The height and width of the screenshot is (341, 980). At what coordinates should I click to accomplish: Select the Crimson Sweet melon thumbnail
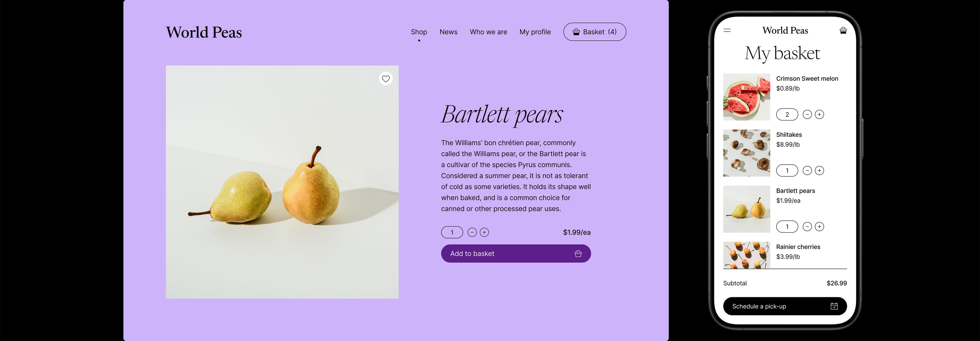click(746, 97)
